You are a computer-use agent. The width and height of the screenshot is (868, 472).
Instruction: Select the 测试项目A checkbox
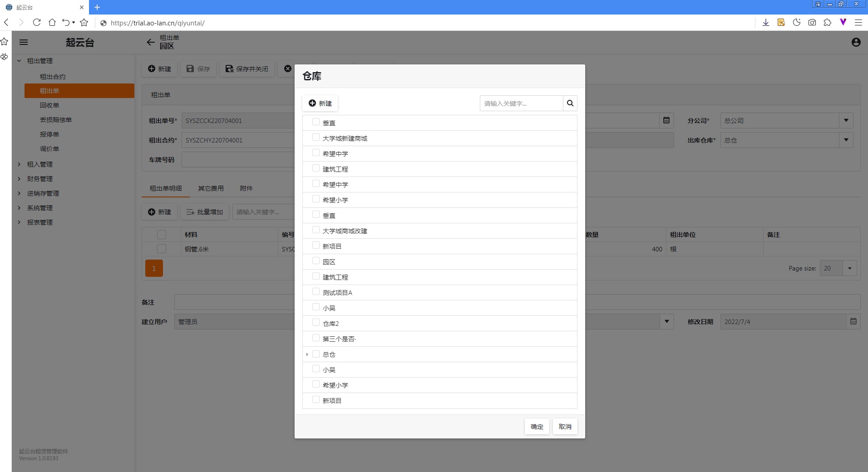coord(316,292)
